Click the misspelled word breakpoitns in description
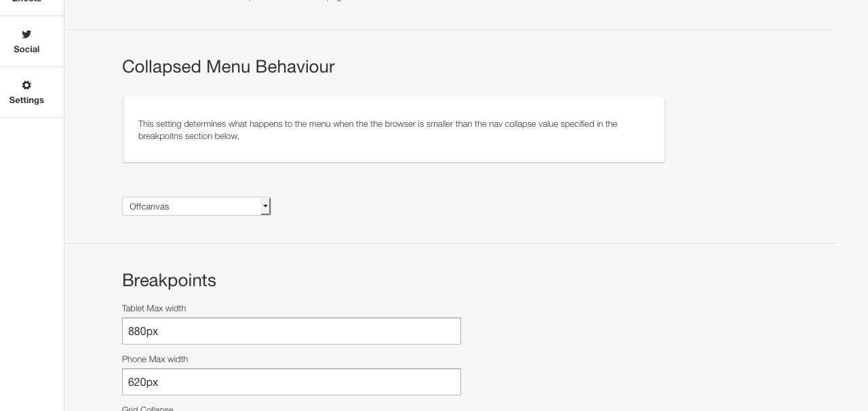Image resolution: width=868 pixels, height=411 pixels. [x=161, y=136]
